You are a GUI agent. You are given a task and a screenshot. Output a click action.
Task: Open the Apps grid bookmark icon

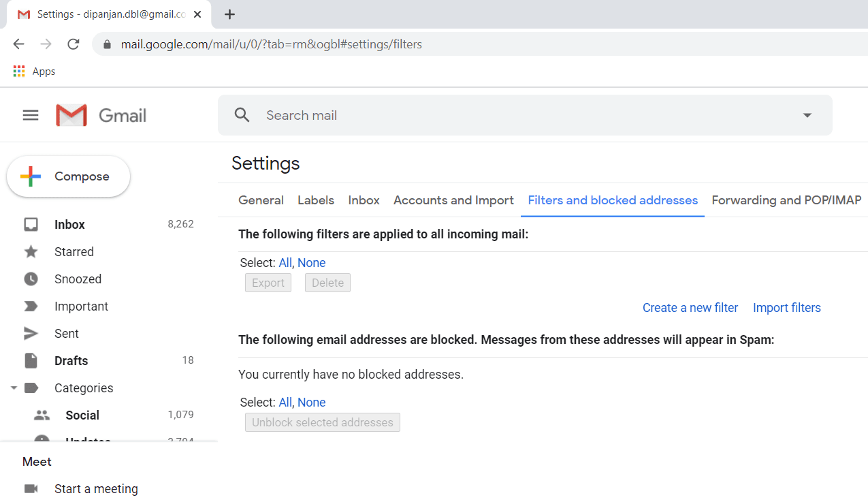tap(19, 72)
